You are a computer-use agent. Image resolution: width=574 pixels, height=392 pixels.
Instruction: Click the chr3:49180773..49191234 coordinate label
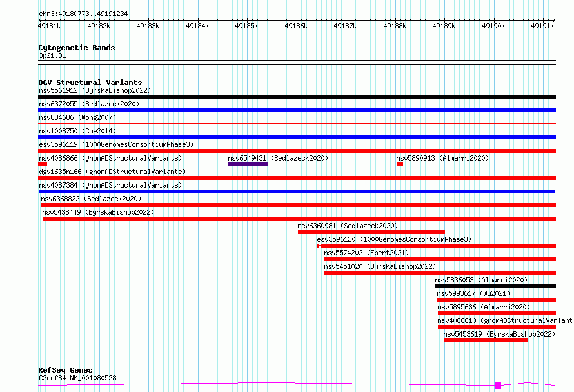pyautogui.click(x=83, y=14)
